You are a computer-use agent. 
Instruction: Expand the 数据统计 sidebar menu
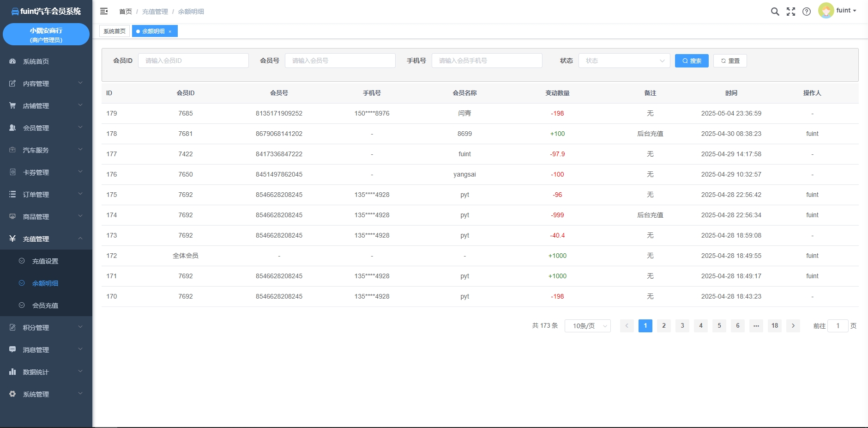(x=46, y=372)
